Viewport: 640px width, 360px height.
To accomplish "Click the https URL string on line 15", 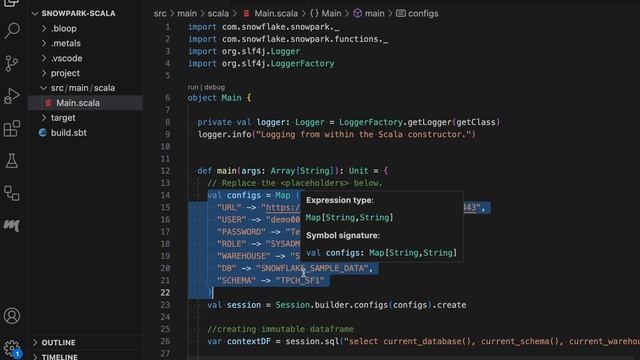I will click(283, 207).
